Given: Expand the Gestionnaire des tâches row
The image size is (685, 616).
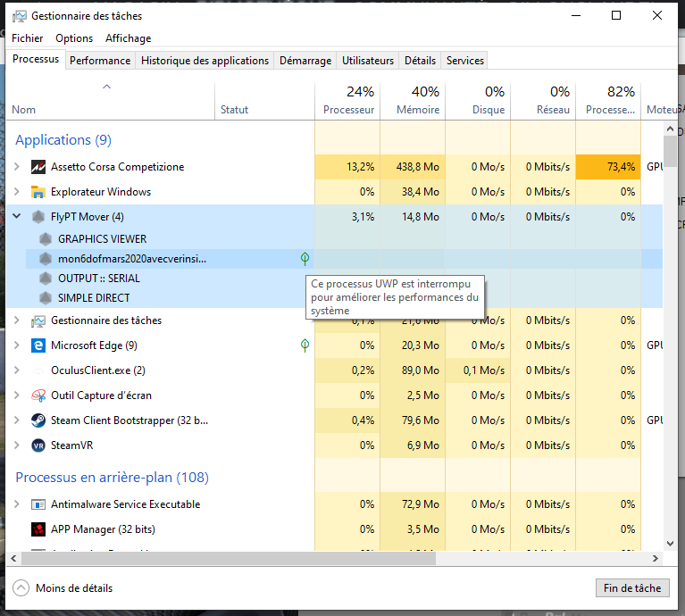Looking at the screenshot, I should 17,320.
